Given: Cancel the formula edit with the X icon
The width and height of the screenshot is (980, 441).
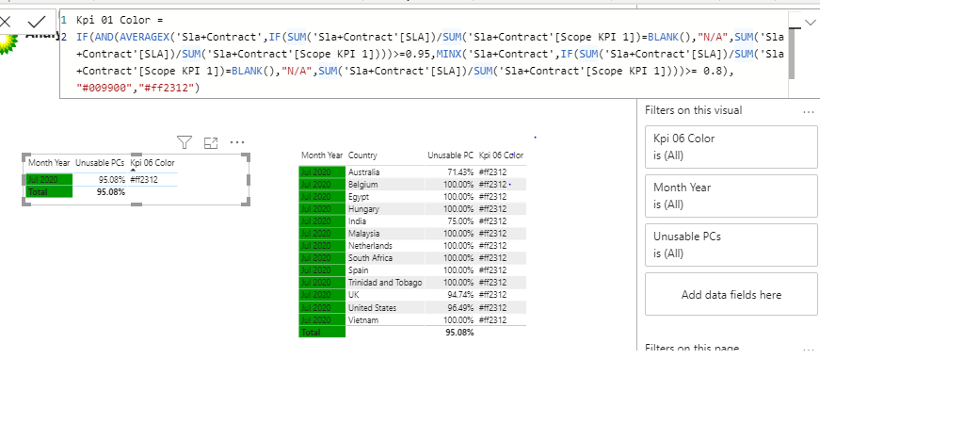Looking at the screenshot, I should tap(6, 23).
